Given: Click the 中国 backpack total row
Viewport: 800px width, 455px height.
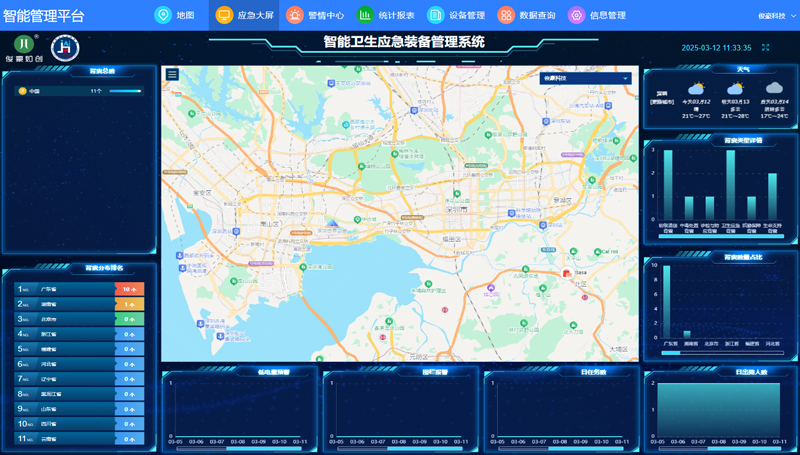Looking at the screenshot, I should point(79,91).
